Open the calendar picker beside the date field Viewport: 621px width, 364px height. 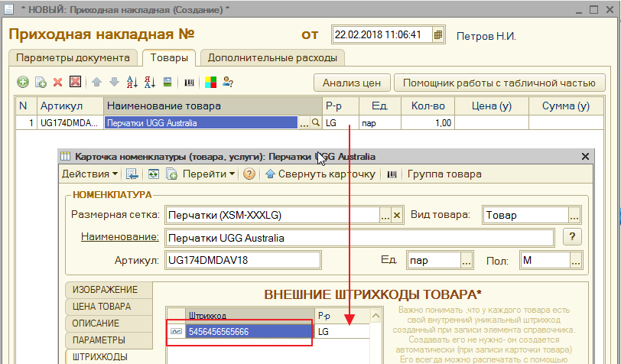pyautogui.click(x=438, y=35)
